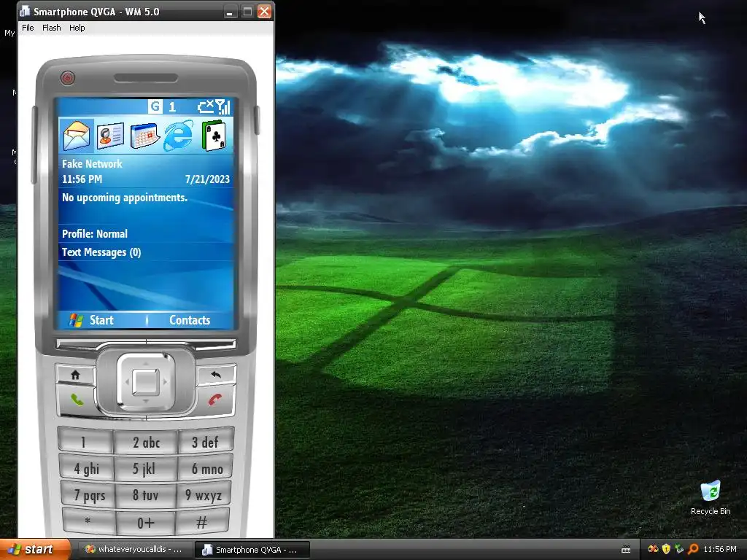
Task: Click keypad key 7 pqrs
Action: [x=88, y=495]
